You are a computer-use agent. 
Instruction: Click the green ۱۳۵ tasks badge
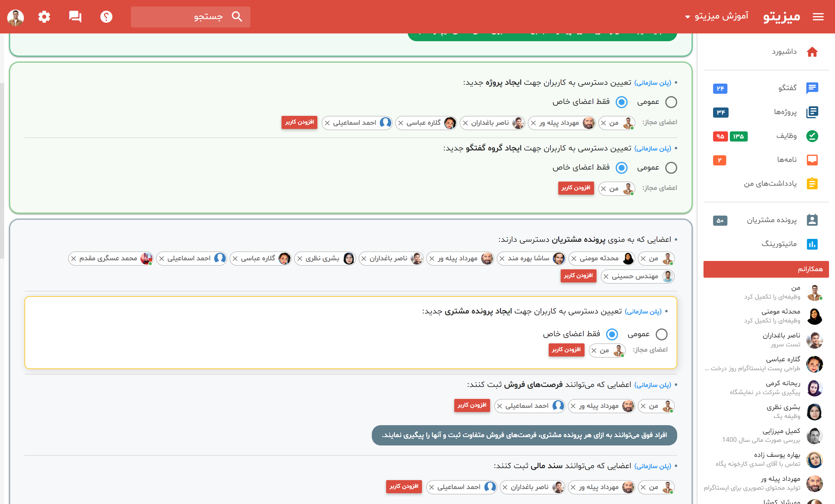pyautogui.click(x=738, y=136)
